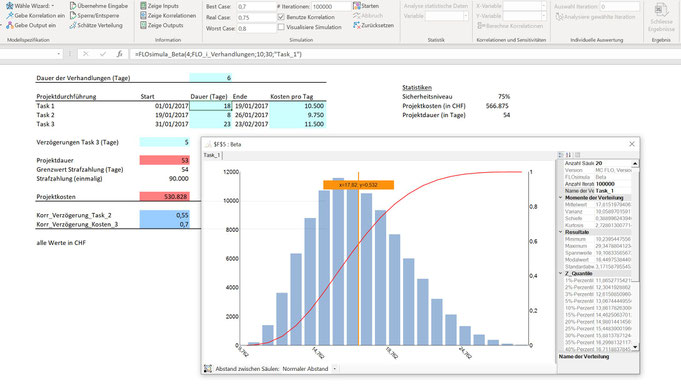The width and height of the screenshot is (681, 384).
Task: Click Zeige Korrelationen
Action: (168, 16)
